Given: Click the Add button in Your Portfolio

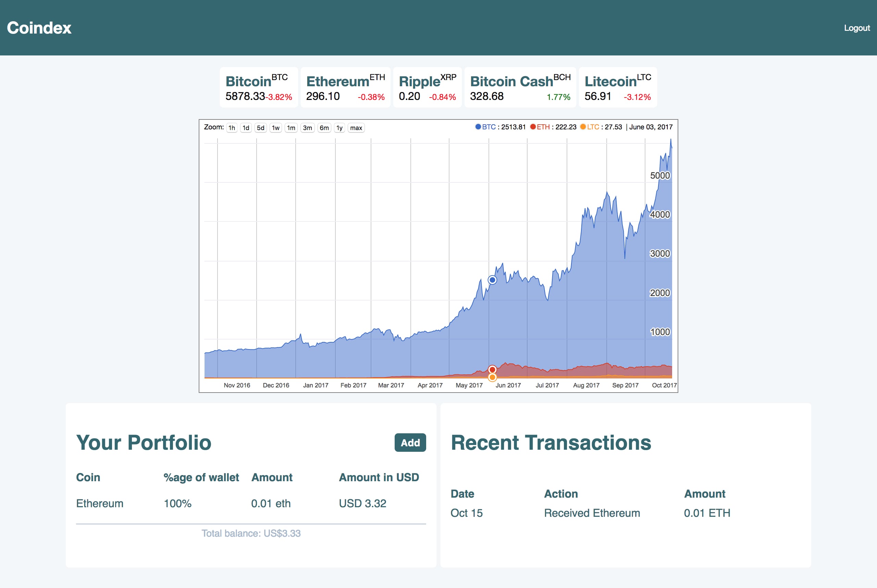Looking at the screenshot, I should pos(410,443).
